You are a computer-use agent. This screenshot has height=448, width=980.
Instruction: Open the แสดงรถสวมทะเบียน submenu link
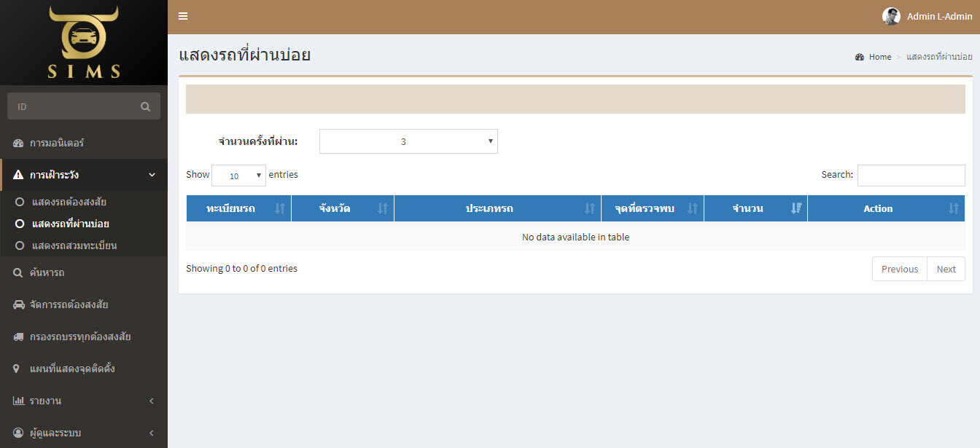coord(74,245)
